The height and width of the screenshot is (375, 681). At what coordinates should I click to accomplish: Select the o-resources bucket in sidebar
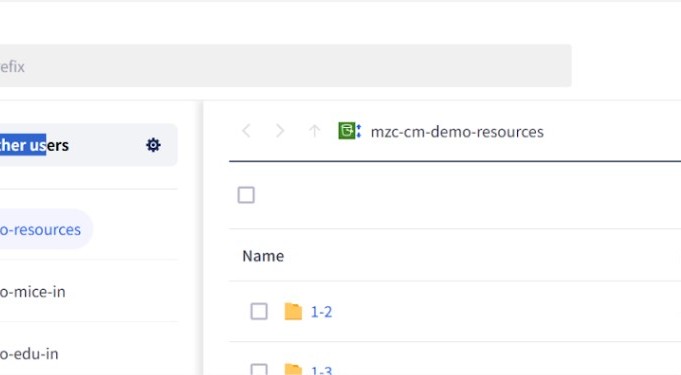40,229
